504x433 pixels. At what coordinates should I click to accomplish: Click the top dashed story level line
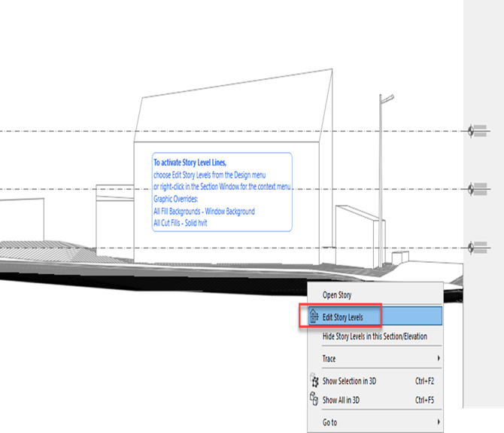click(75, 131)
